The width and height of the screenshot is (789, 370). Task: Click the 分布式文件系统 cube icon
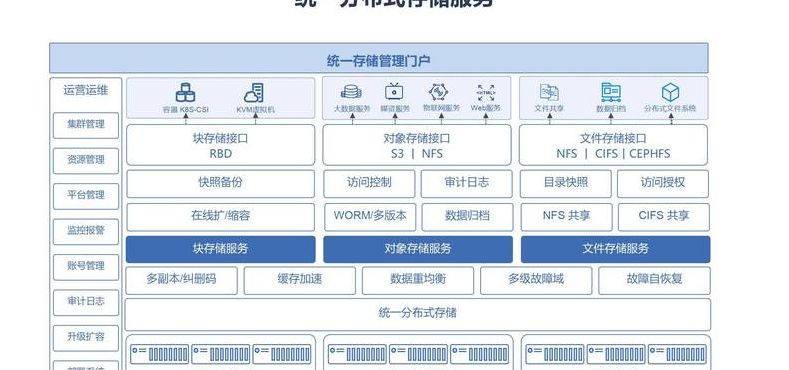pos(670,93)
